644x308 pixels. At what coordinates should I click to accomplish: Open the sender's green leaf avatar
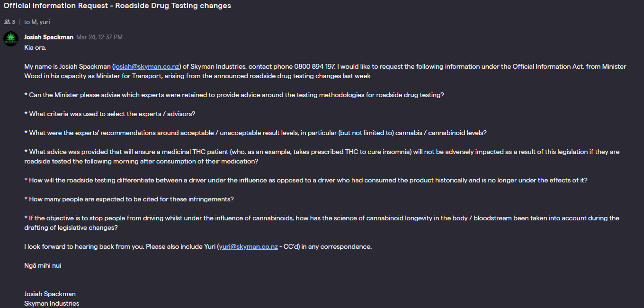[11, 39]
